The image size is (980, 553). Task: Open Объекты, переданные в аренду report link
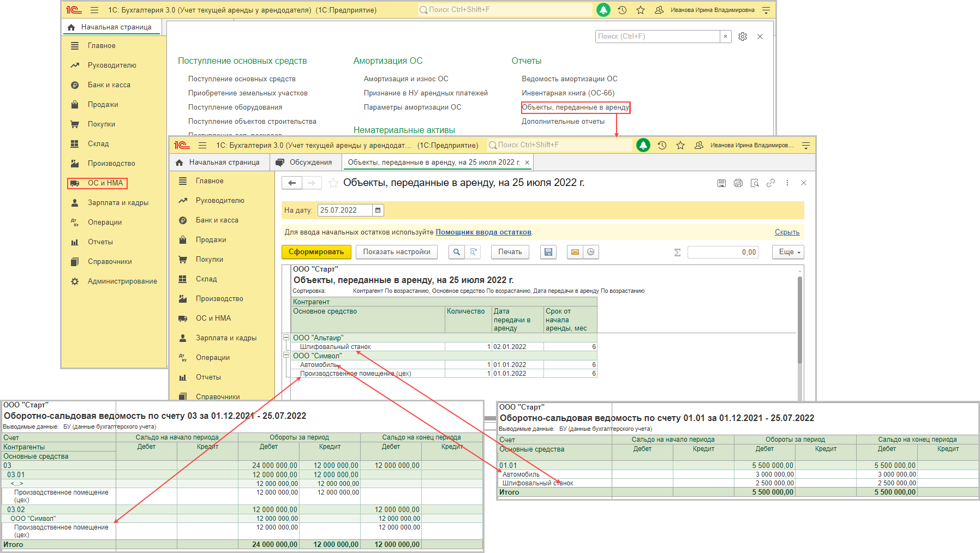point(576,107)
